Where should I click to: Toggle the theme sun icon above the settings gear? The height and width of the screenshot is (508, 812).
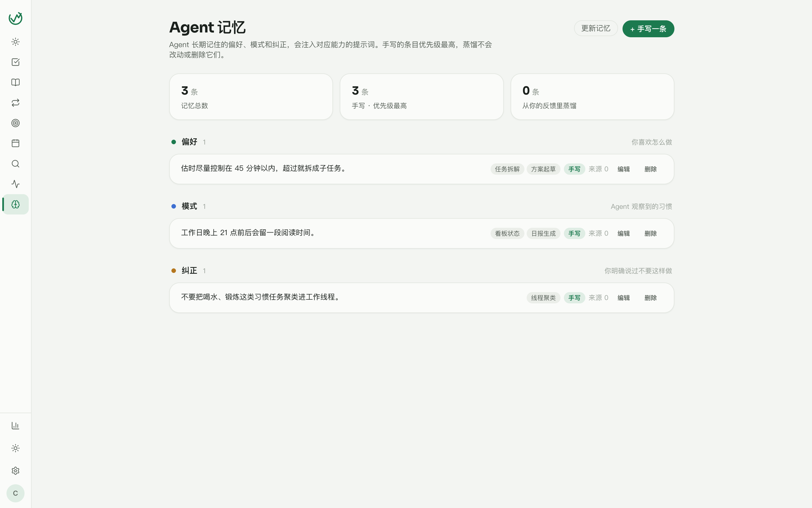[x=16, y=448]
